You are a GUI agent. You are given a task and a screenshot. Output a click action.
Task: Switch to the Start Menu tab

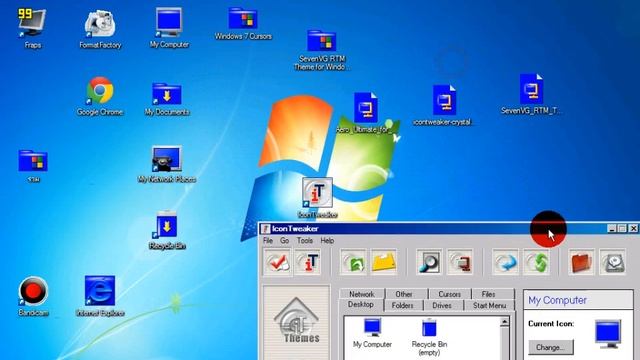pyautogui.click(x=489, y=305)
